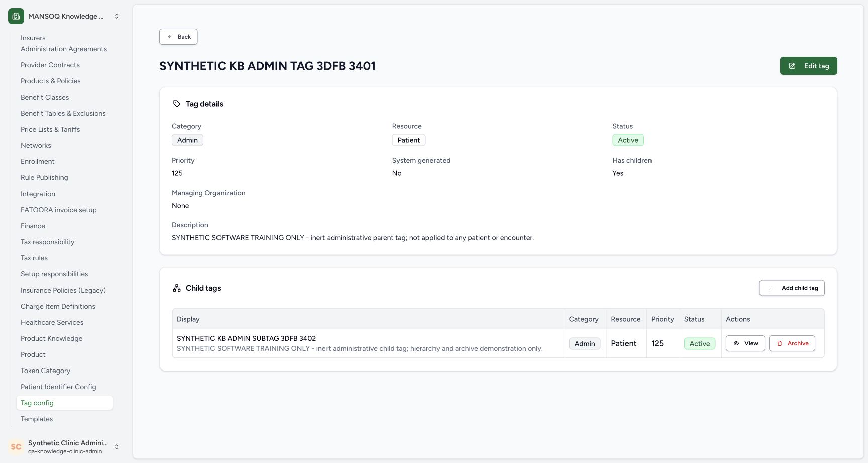868x463 pixels.
Task: Select Benefit Tables & Exclusions menu item
Action: tap(64, 113)
